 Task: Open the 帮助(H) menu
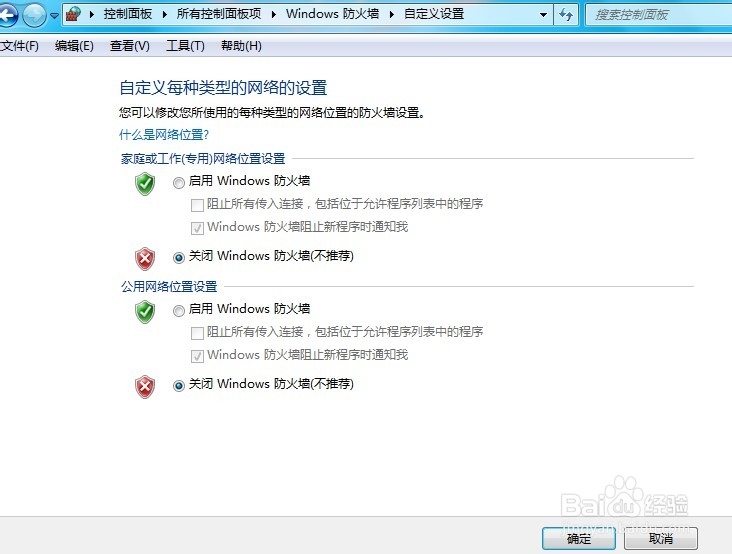[241, 46]
